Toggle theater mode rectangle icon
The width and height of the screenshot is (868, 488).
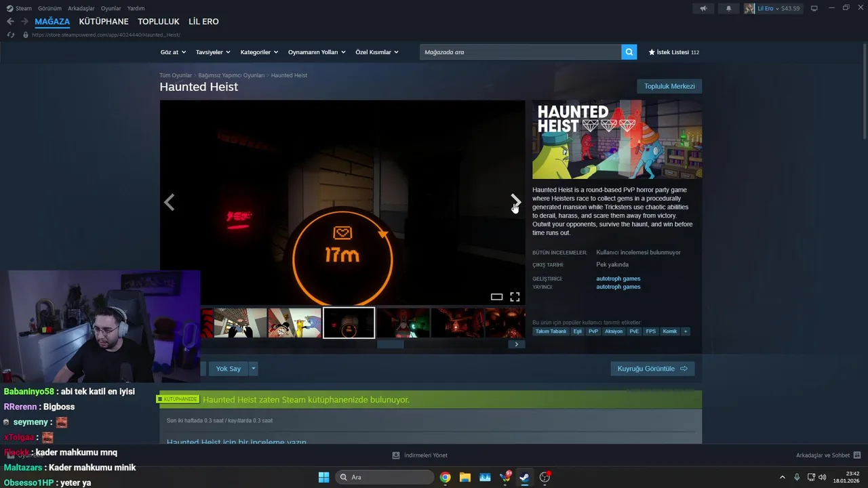(x=496, y=297)
